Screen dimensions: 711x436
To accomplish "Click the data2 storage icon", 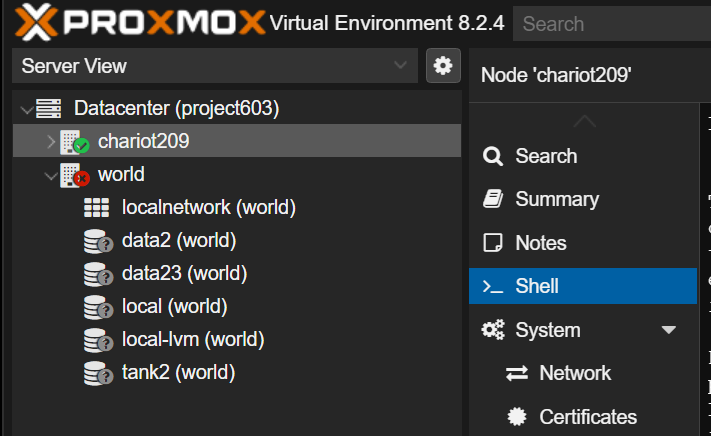I will tap(96, 241).
